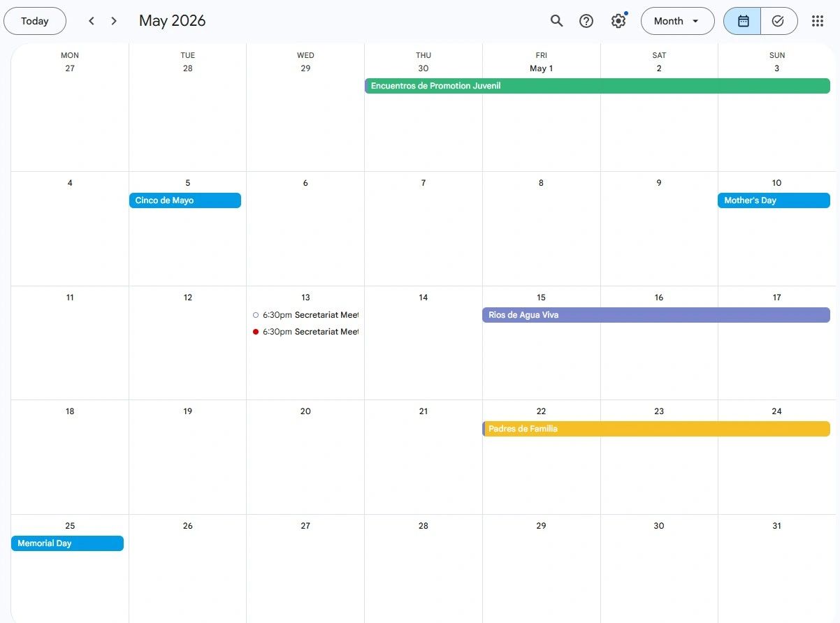Screen dimensions: 840x623
Task: Select date 28 in the last week row
Action: click(x=423, y=526)
